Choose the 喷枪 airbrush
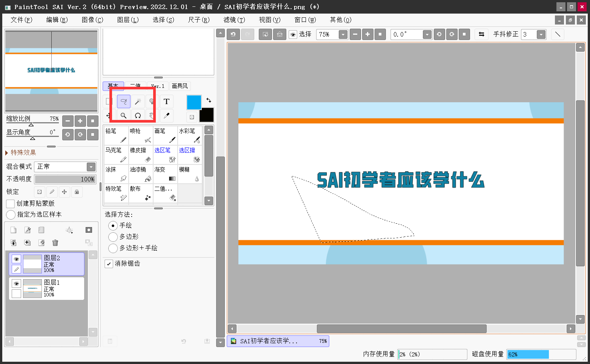The width and height of the screenshot is (590, 364). 141,135
